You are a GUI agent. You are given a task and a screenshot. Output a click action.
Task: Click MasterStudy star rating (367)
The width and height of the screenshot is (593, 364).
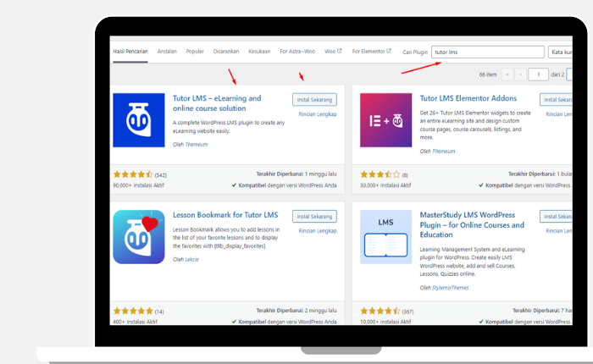pos(380,311)
